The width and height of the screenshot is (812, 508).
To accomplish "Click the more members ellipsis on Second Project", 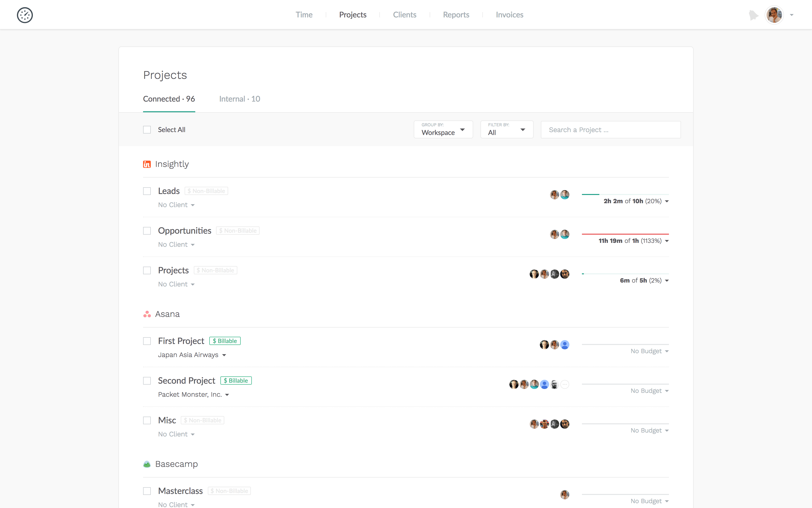I will [565, 384].
